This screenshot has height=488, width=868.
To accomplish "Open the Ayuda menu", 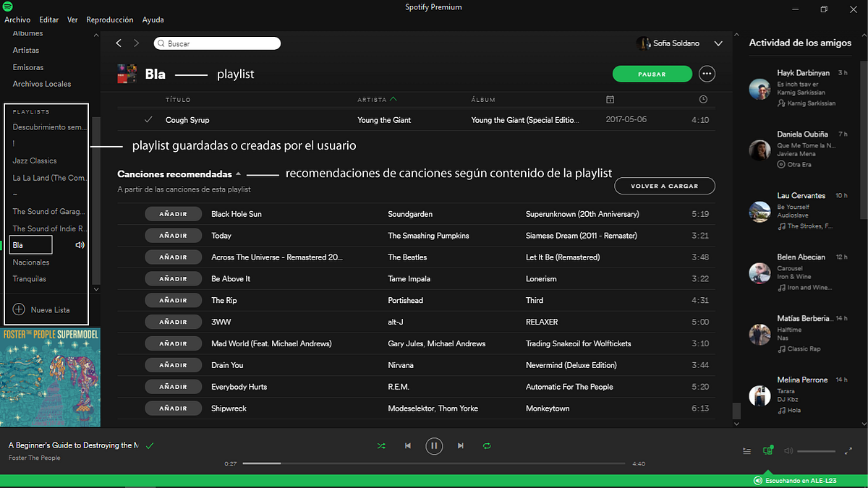I will (x=153, y=20).
